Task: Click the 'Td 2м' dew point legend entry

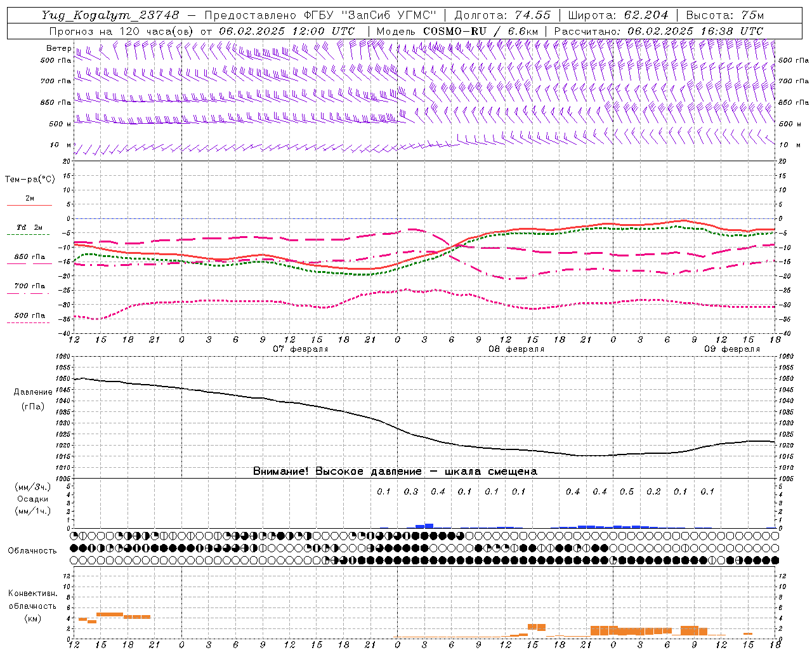Action: 30,227
